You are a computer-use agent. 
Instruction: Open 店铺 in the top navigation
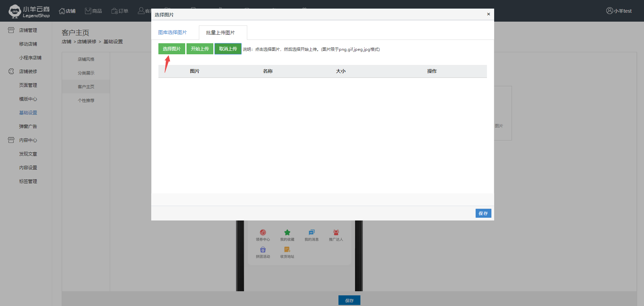pyautogui.click(x=67, y=11)
